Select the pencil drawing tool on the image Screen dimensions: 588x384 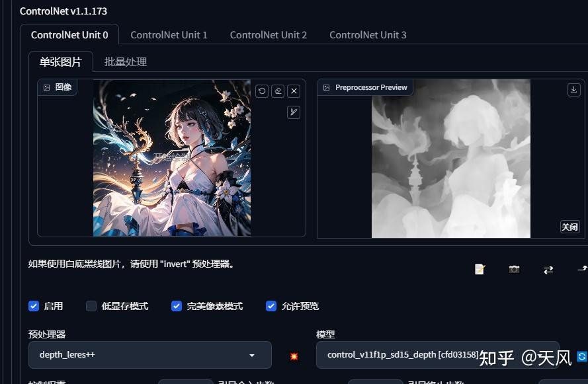tap(293, 112)
